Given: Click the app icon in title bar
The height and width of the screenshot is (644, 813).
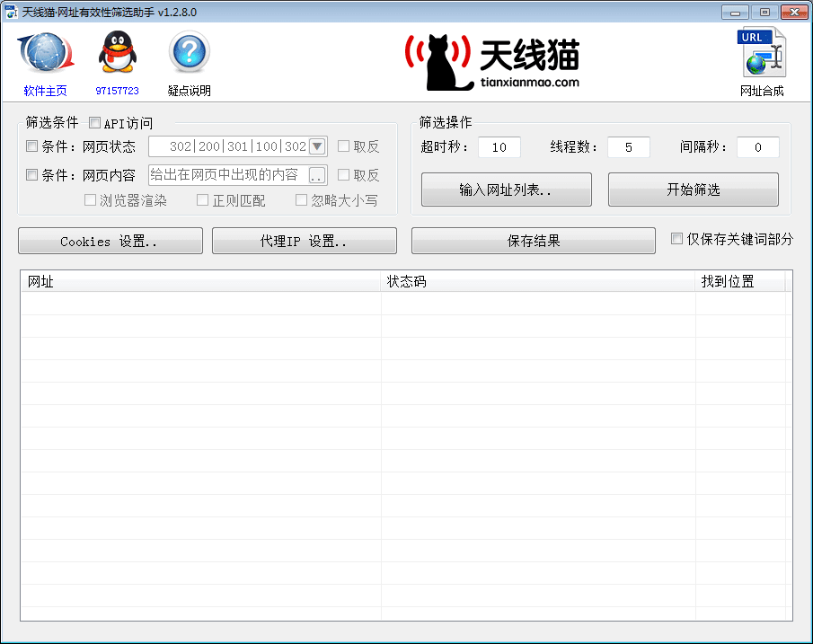Looking at the screenshot, I should (x=11, y=12).
